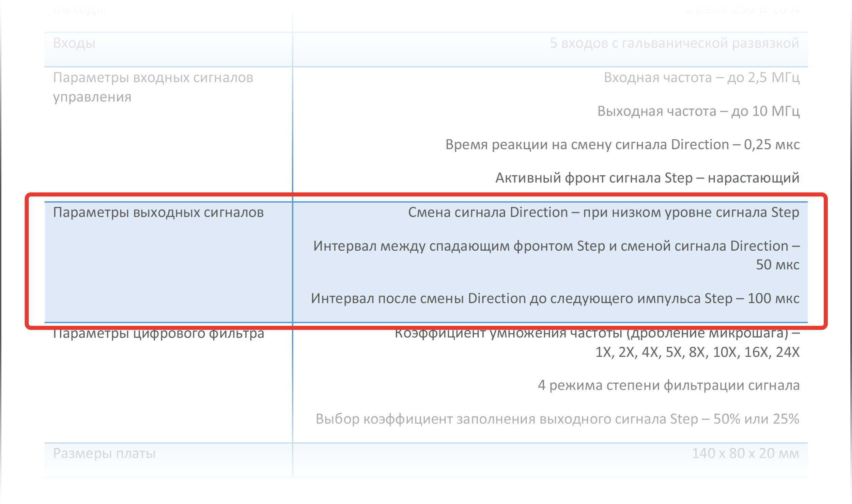
Task: Click 'Активный фронт сигнала Step – нарастающий'
Action: tap(647, 178)
